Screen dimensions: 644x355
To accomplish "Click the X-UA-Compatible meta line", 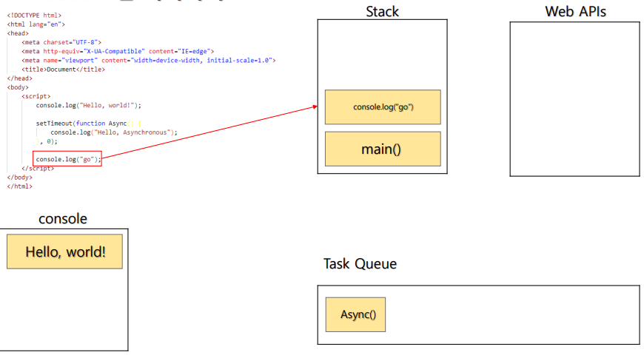I will tap(118, 51).
